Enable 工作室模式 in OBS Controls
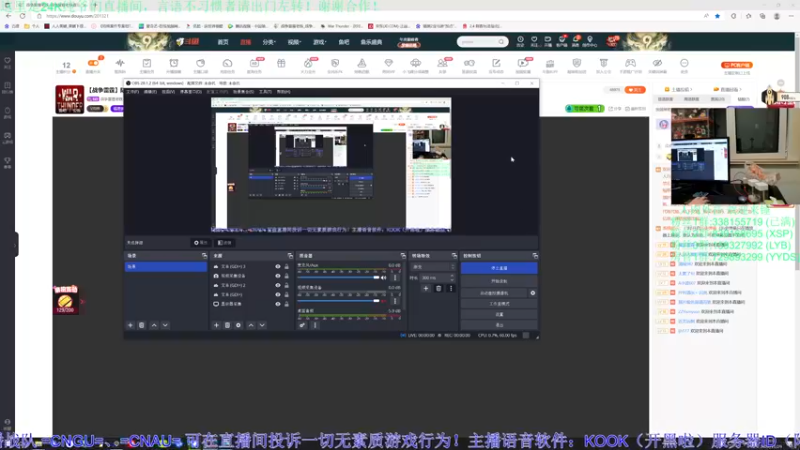This screenshot has width=800, height=450. click(x=499, y=304)
